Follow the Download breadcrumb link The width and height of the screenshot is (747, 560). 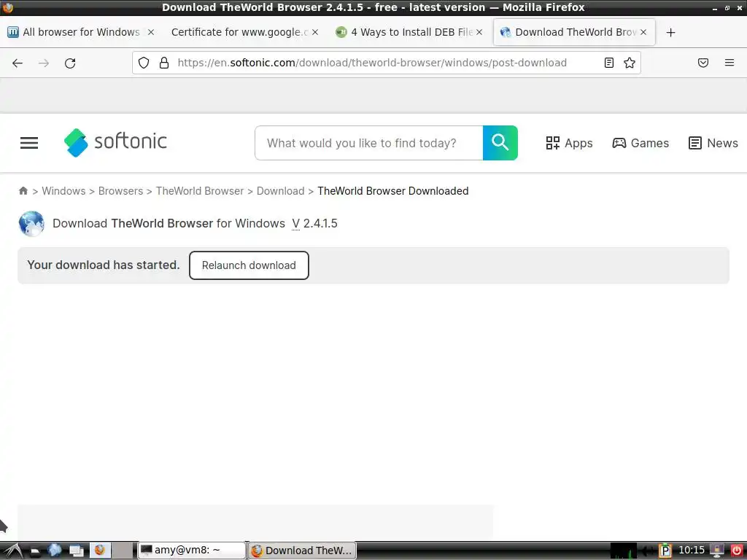(280, 191)
